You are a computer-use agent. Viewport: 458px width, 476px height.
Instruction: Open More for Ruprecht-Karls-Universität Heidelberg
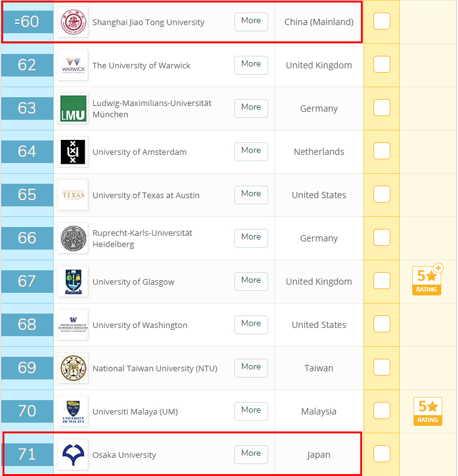coord(251,238)
